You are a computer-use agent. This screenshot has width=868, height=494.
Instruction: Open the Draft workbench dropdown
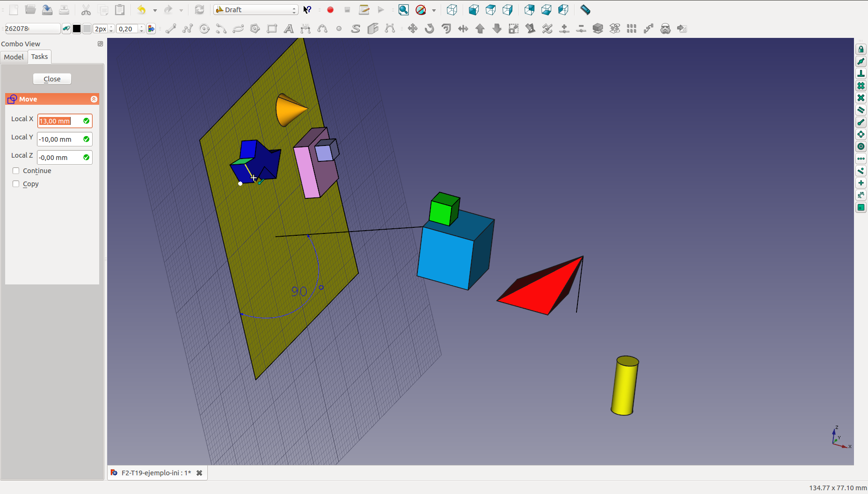256,10
